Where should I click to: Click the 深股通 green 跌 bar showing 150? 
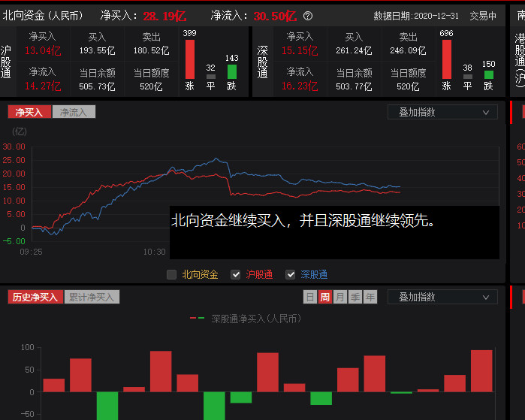click(x=489, y=74)
